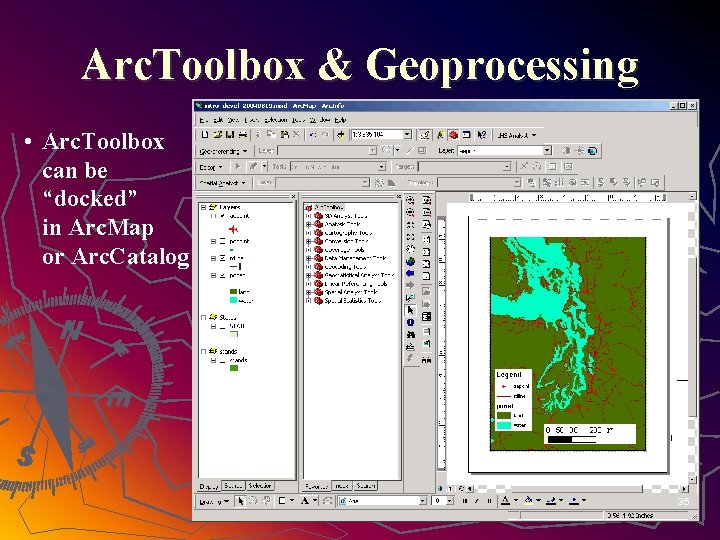
Task: Expand the Conversion Tools toolbox
Action: [x=309, y=241]
